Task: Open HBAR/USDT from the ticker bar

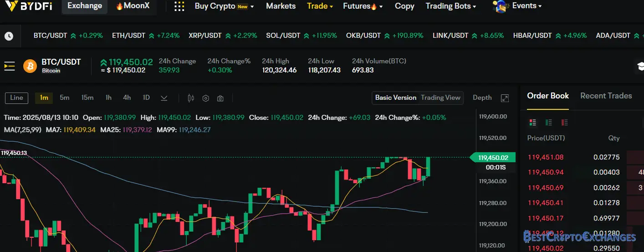Action: [x=550, y=36]
